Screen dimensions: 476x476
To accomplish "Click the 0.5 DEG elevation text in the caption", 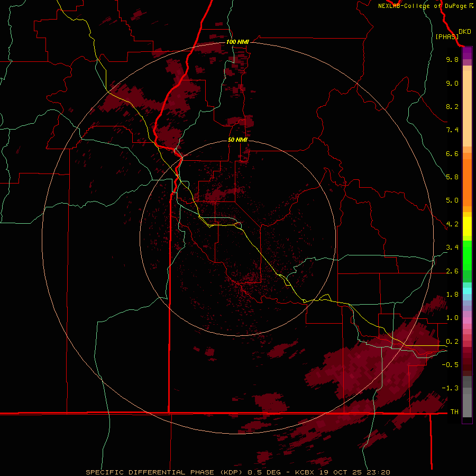I will 264,472.
